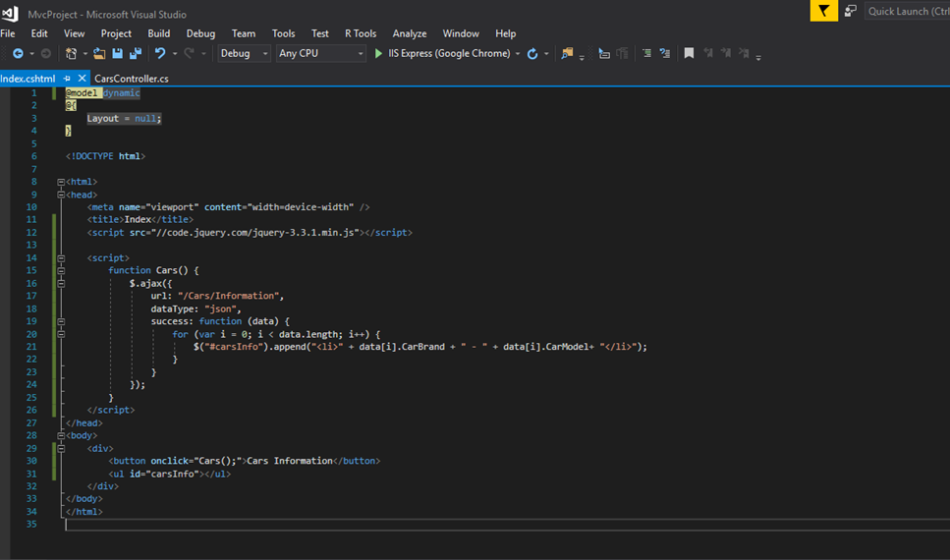Screen dimensions: 950x560
Task: Open the View menu
Action: tap(74, 33)
